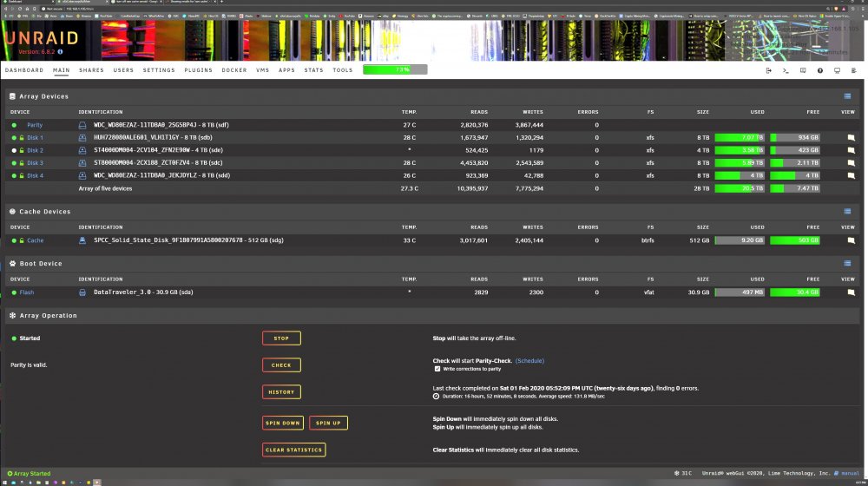Click the Spin Down button

pyautogui.click(x=283, y=423)
